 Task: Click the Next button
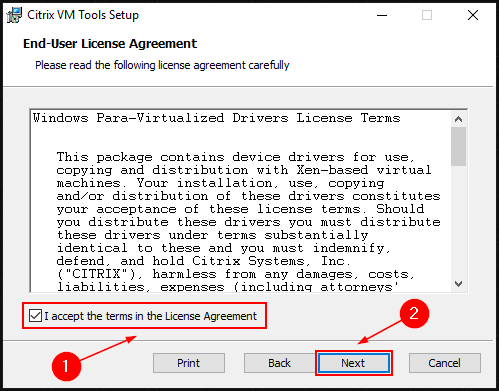pyautogui.click(x=354, y=363)
